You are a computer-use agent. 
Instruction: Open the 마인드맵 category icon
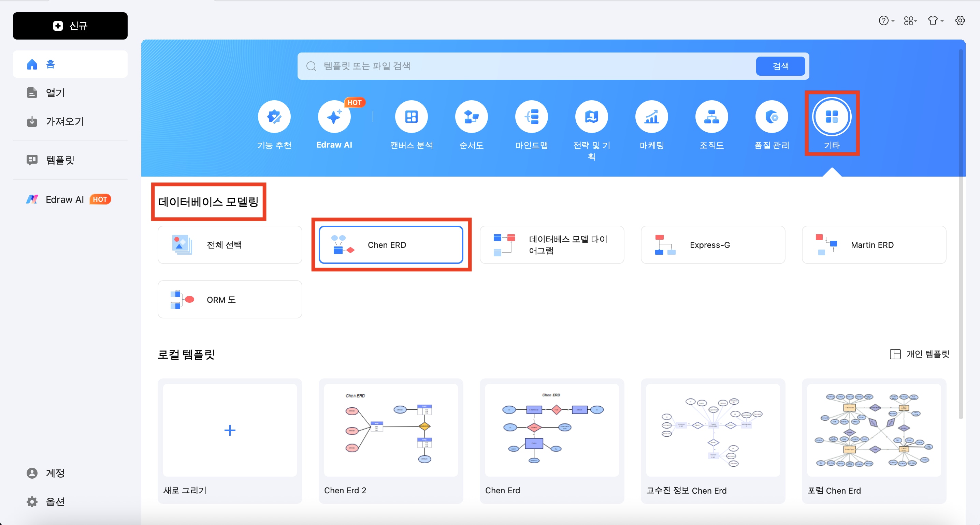click(532, 117)
